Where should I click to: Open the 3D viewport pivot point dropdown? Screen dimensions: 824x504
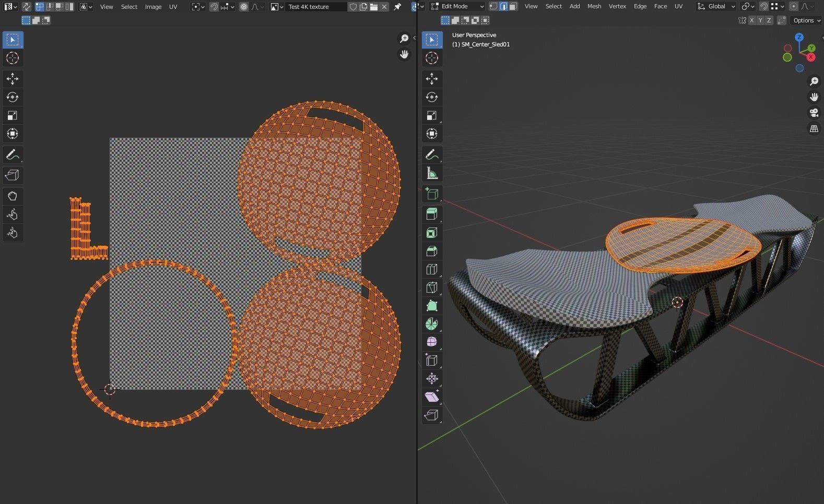click(748, 6)
